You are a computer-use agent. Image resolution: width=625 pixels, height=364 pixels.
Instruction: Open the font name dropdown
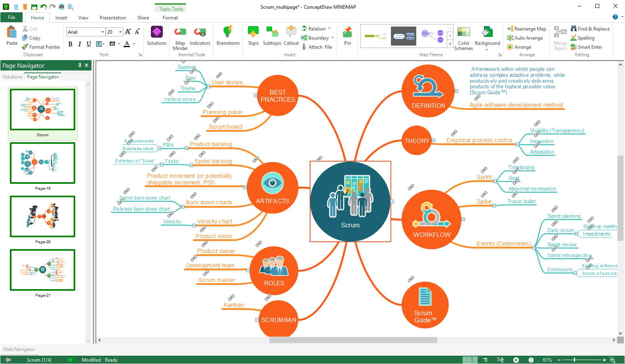pos(103,32)
